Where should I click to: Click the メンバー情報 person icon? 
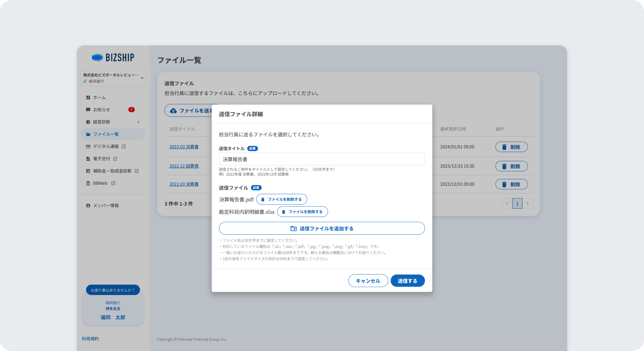point(88,206)
